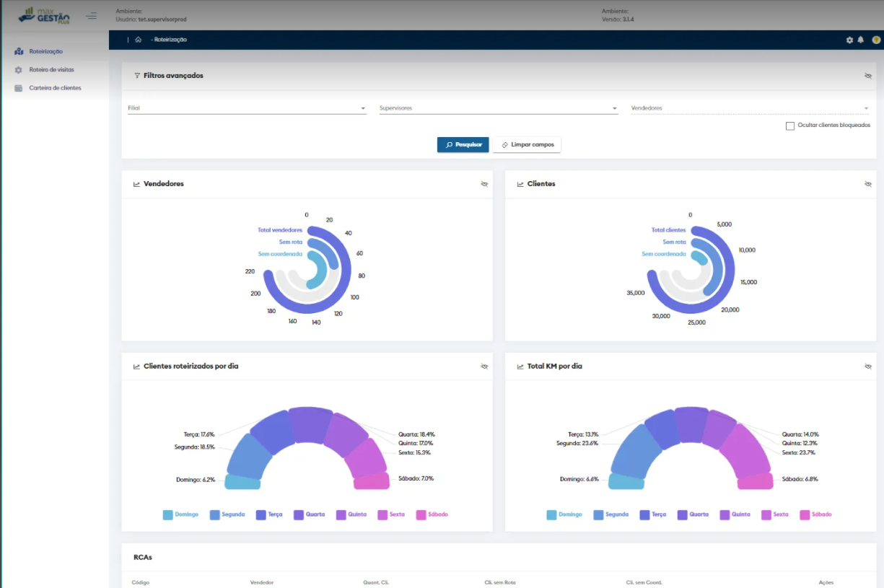Screen dimensions: 884x588
Task: Hide the Vendedores chart panel
Action: coord(484,184)
